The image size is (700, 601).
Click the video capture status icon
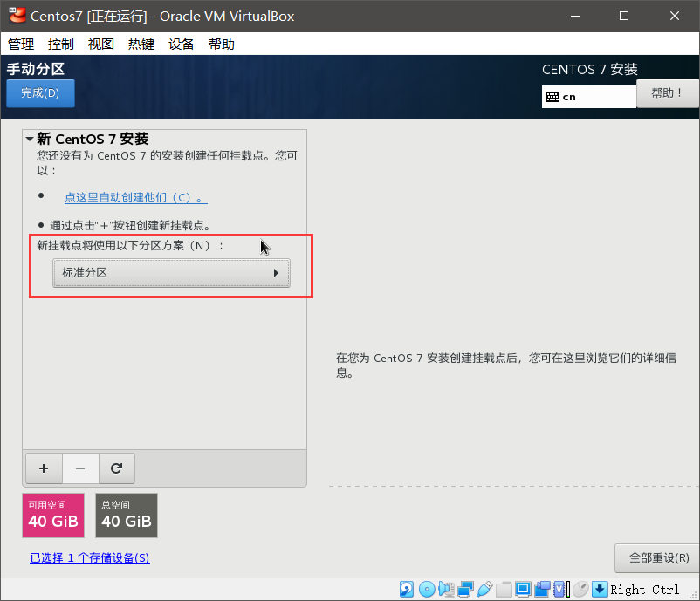542,589
